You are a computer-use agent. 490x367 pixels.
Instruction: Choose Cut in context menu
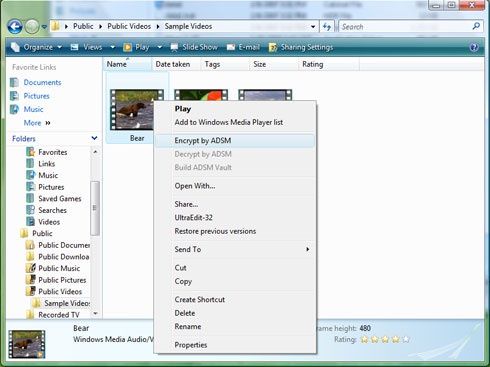pos(235,268)
